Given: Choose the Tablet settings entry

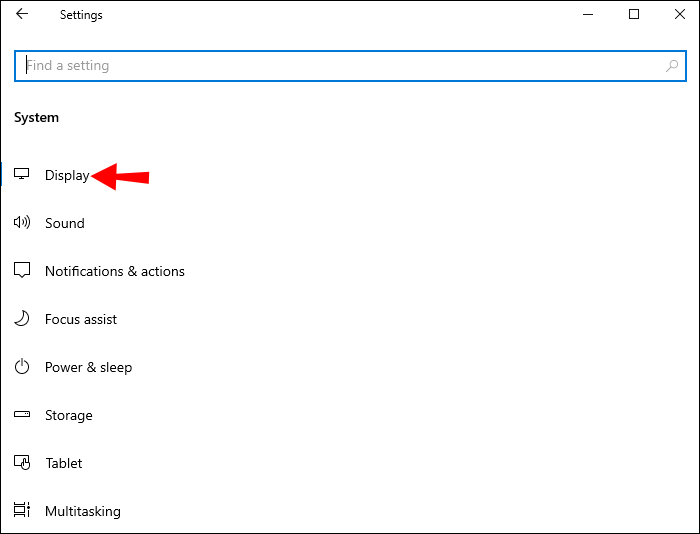Looking at the screenshot, I should pyautogui.click(x=64, y=463).
